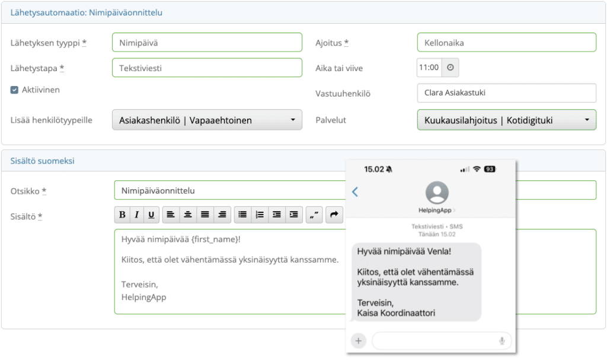Tap the back arrow in SMS preview

click(356, 191)
